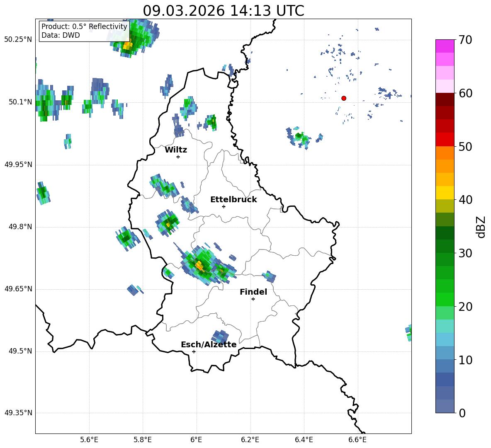Image resolution: width=491 pixels, height=448 pixels.
Task: Click the Findel city name label
Action: pyautogui.click(x=253, y=292)
